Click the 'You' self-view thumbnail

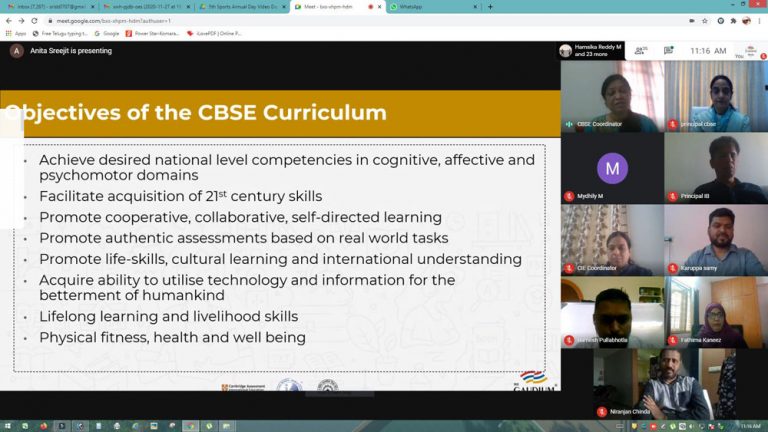(751, 51)
